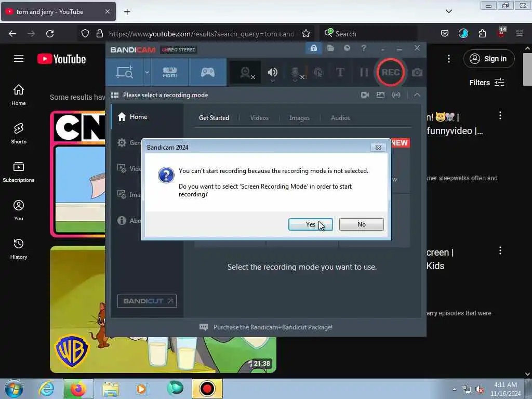The width and height of the screenshot is (532, 399).
Task: List all tabs with the dropdown arrow
Action: [448, 11]
